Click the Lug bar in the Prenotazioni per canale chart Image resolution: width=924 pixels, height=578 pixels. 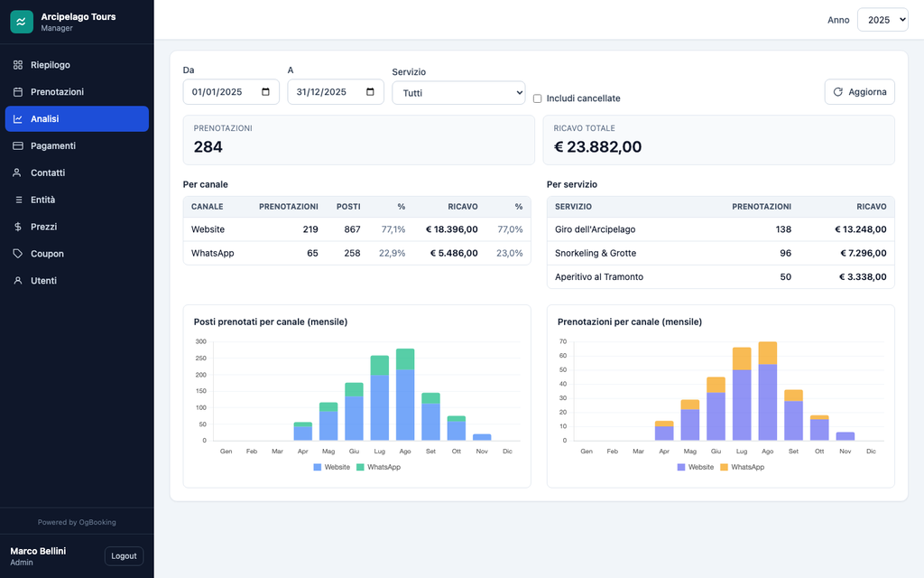pyautogui.click(x=742, y=394)
